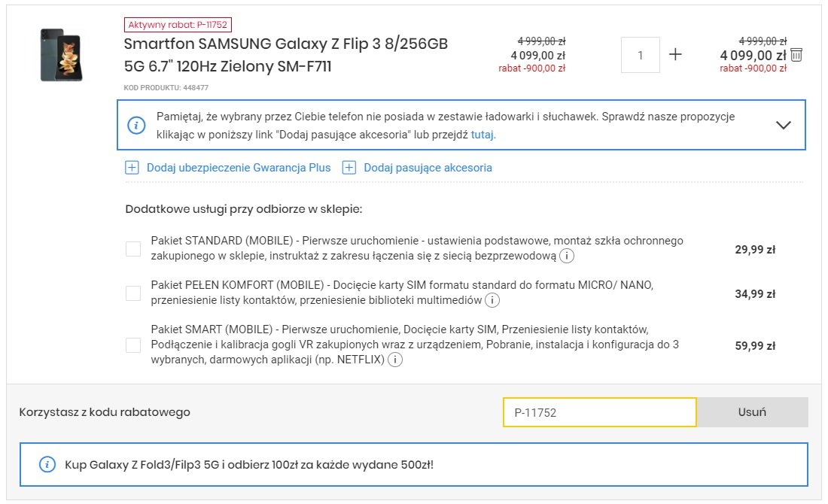Open "Dodaj ubezpieczenie Gwarancja Plus" link

(x=239, y=168)
